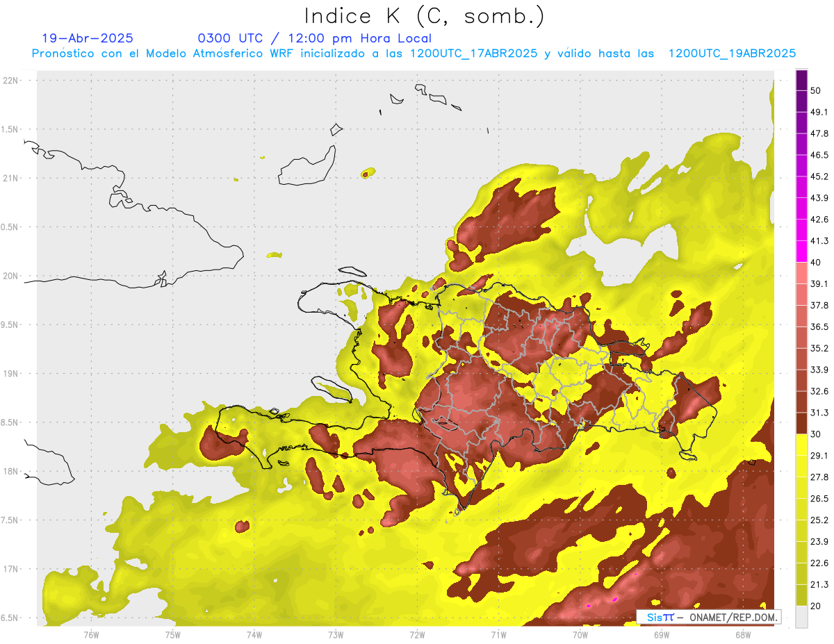Click the legend value "41.3"
Screen dimensions: 834x644
coord(819,241)
